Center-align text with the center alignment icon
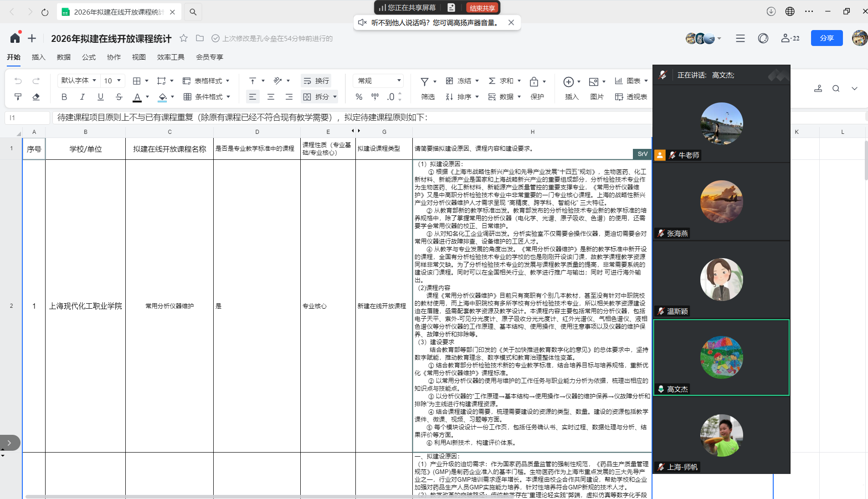The image size is (868, 499). click(271, 97)
